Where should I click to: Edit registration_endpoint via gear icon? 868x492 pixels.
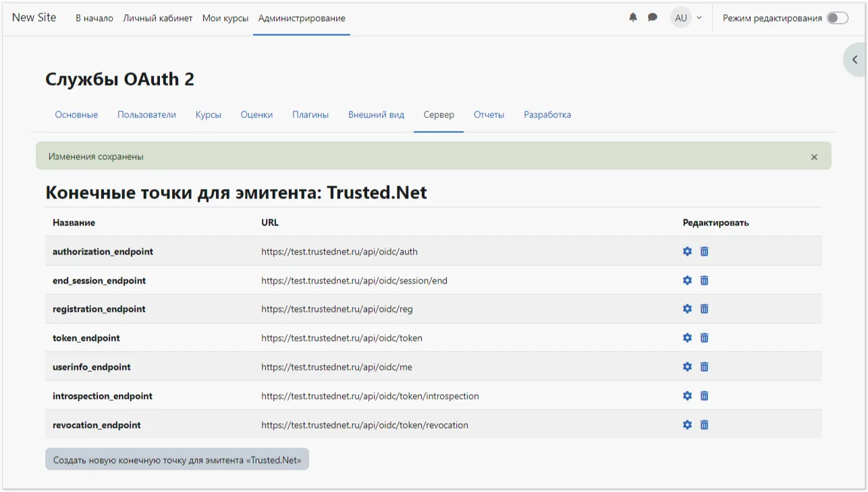[x=687, y=308]
